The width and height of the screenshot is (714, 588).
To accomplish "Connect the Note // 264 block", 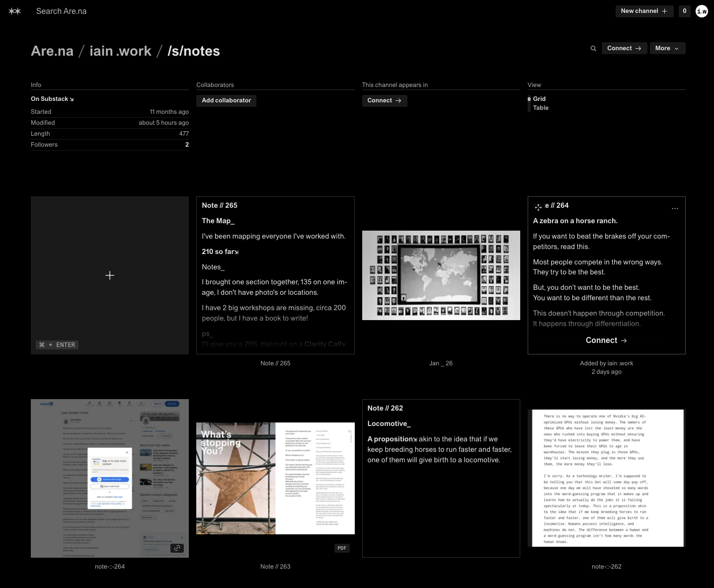I will coord(606,340).
